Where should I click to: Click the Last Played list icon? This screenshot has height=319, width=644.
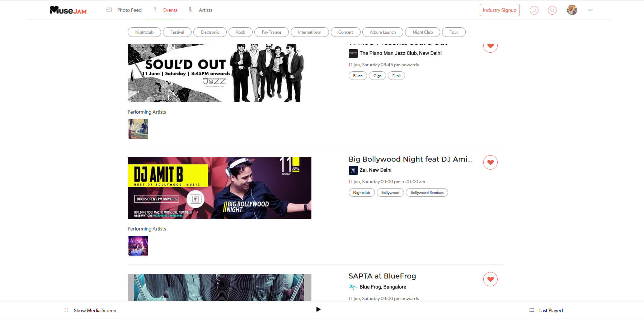click(x=532, y=310)
